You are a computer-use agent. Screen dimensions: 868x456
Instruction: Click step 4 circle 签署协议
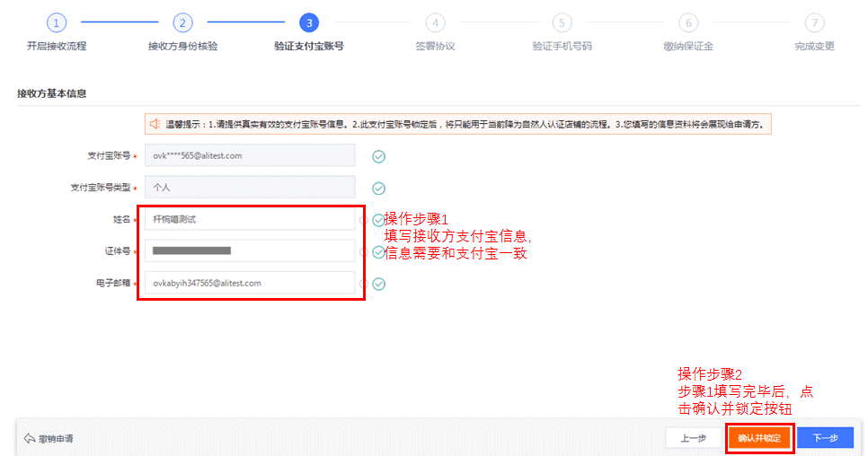(x=436, y=23)
